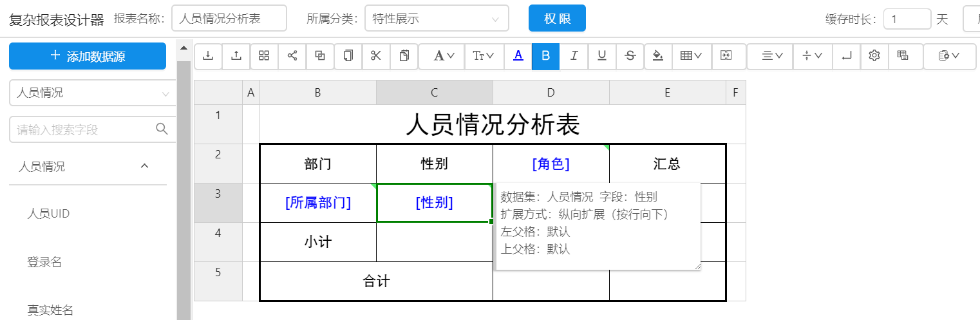Click the 请输入搜索字段 search field
Screen dimensions: 980x320
pos(84,129)
